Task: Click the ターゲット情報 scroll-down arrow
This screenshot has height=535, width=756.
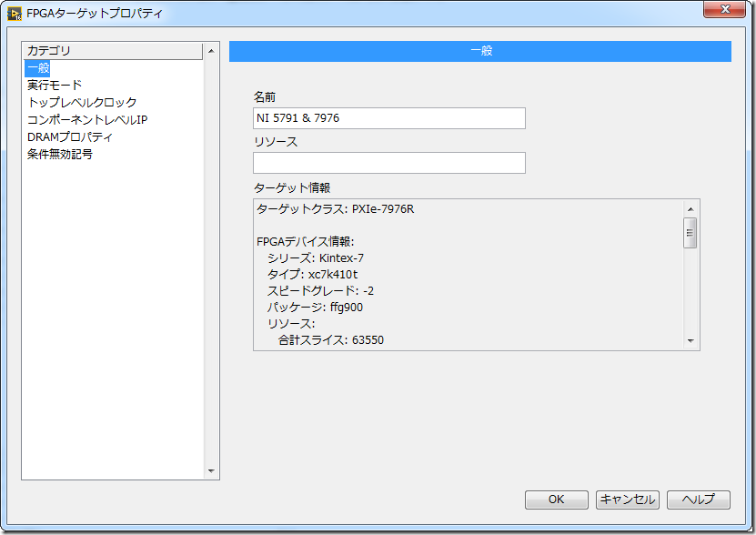Action: [x=690, y=340]
